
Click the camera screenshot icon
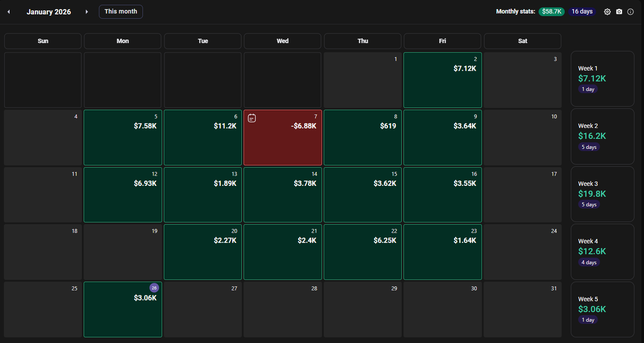[619, 12]
